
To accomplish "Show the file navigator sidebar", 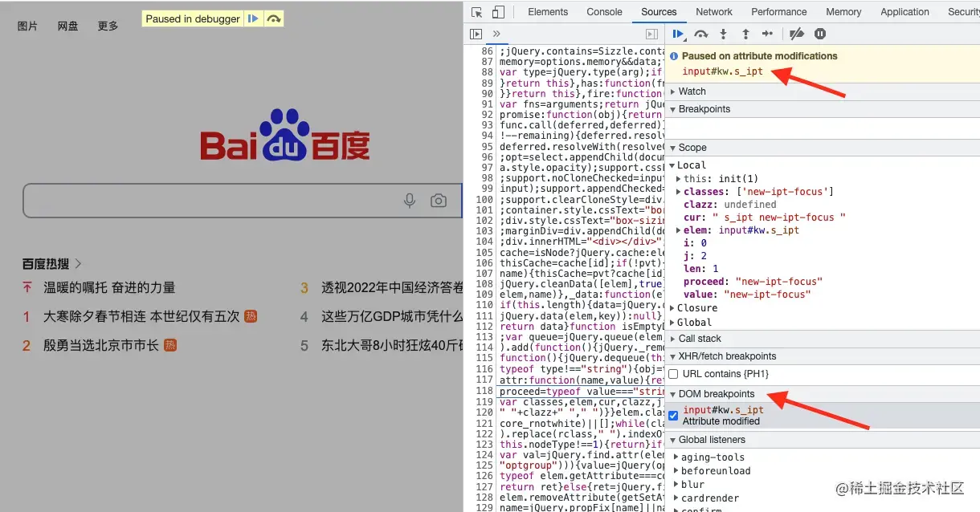I will (476, 34).
